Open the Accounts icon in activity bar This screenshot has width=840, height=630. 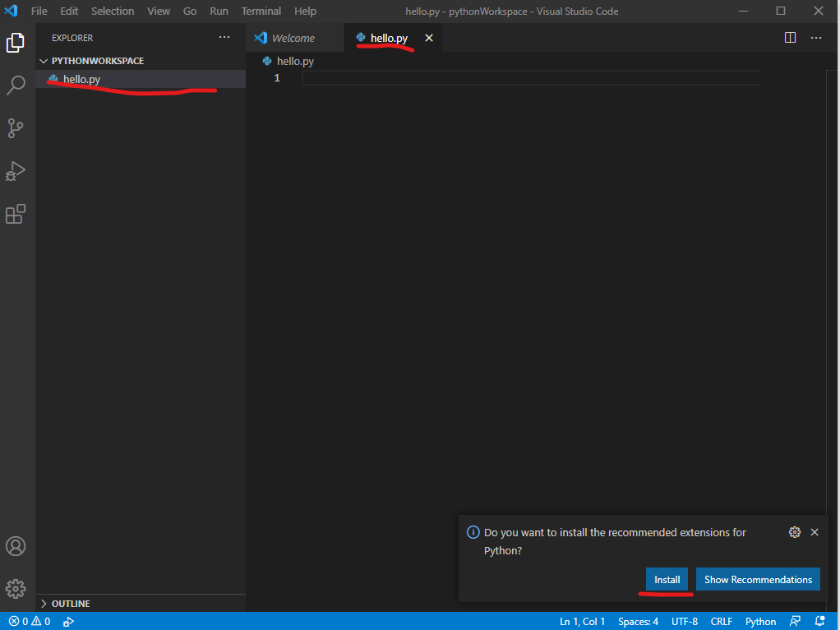16,546
